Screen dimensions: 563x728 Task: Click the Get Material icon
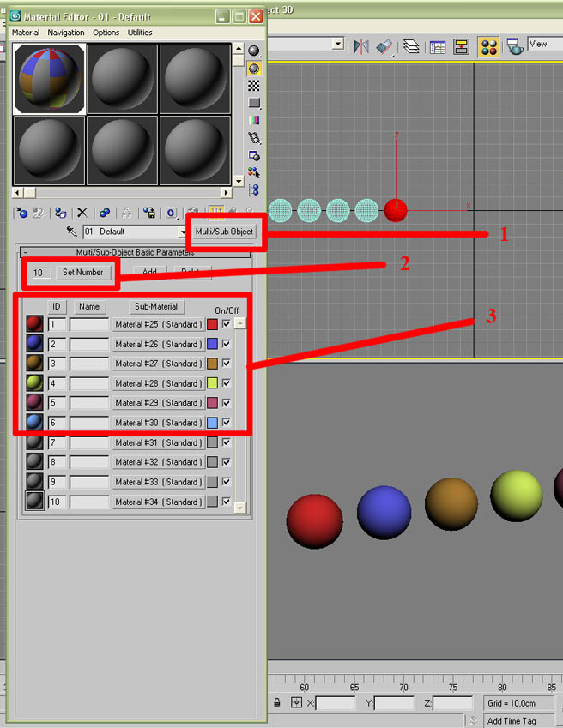21,213
